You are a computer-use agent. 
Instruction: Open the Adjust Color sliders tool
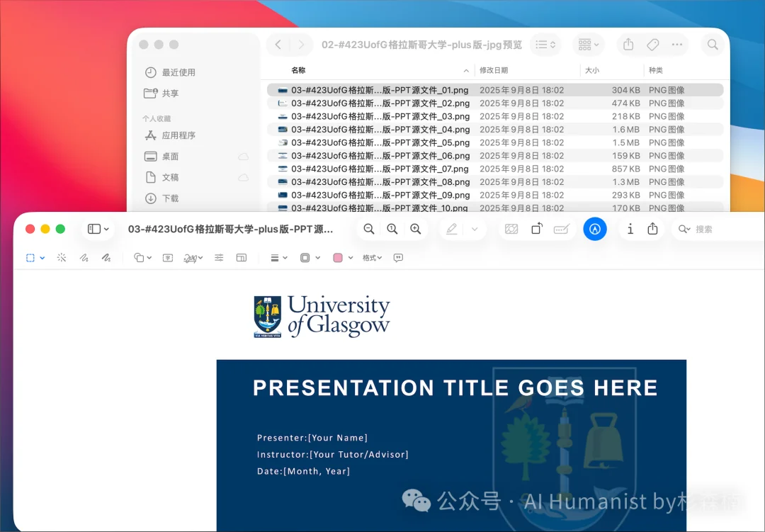coord(219,258)
